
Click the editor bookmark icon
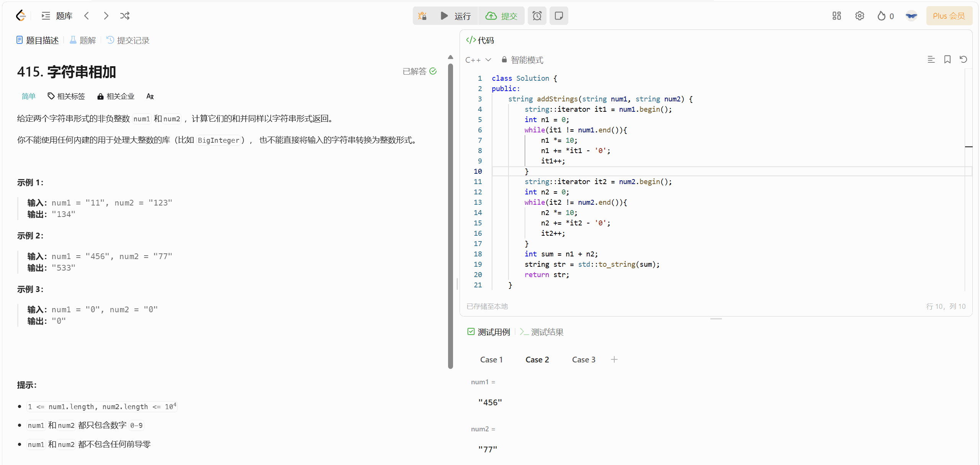click(x=947, y=59)
